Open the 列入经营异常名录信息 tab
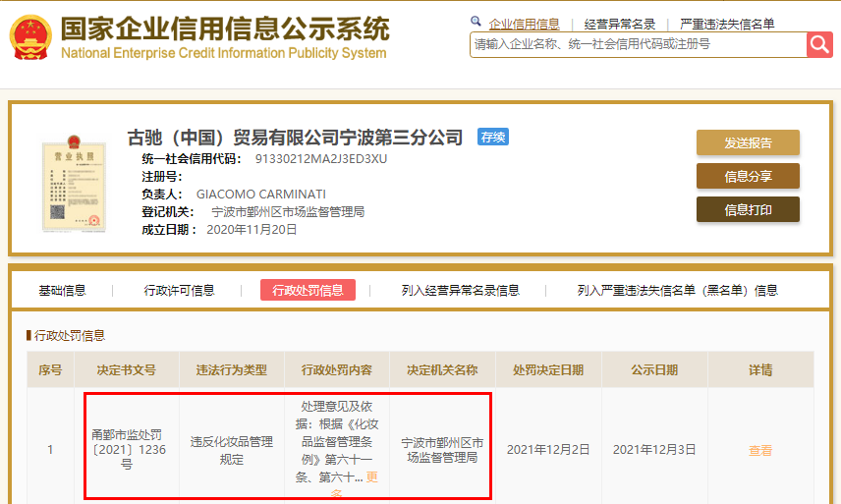The height and width of the screenshot is (504, 841). tap(460, 290)
